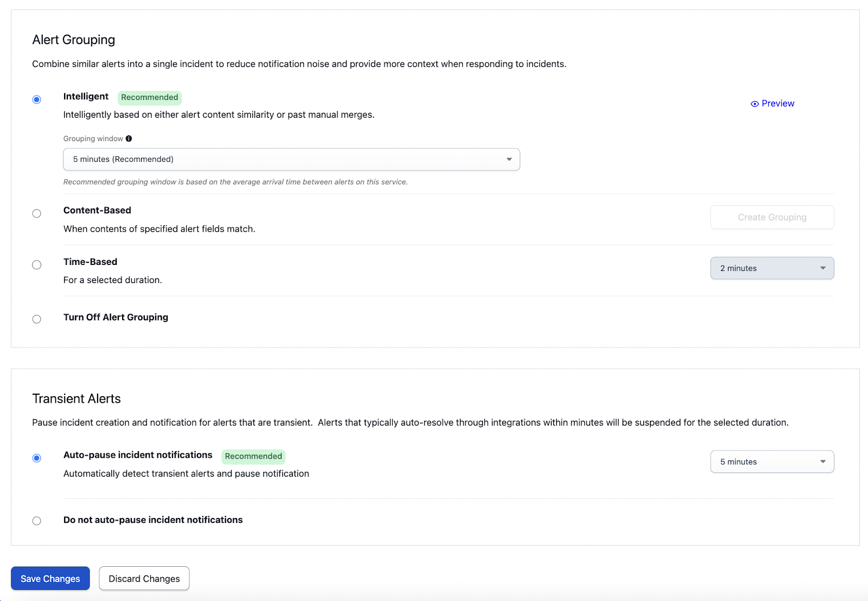Image resolution: width=868 pixels, height=601 pixels.
Task: Select Turn Off Alert Grouping radio
Action: [36, 319]
